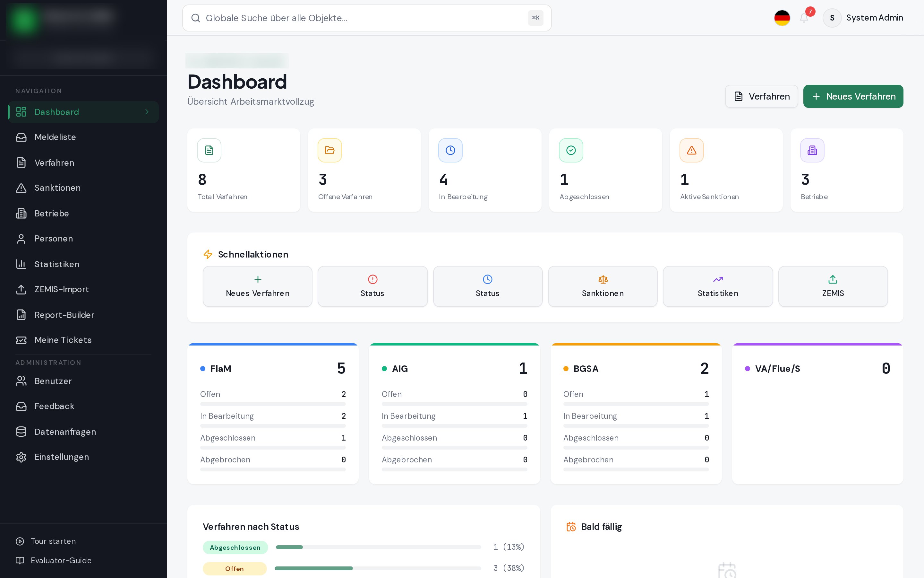The width and height of the screenshot is (924, 578).
Task: Click the Abgeschlossen status progress bar
Action: (x=378, y=547)
